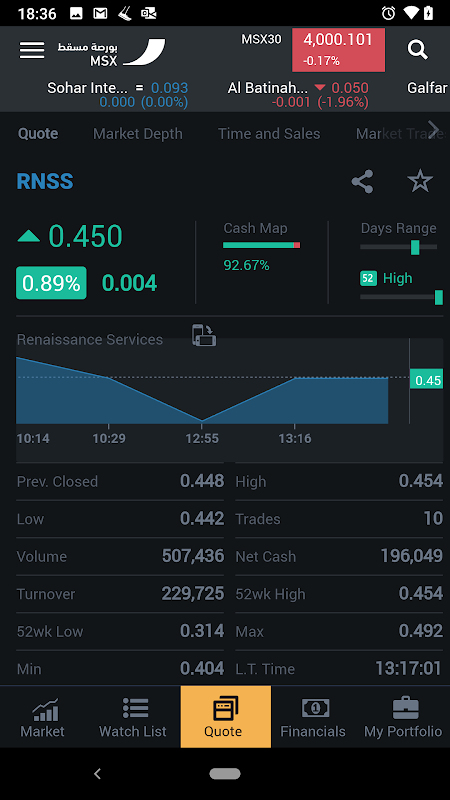This screenshot has height=800, width=450.
Task: Tap the Android home pill
Action: point(225,774)
